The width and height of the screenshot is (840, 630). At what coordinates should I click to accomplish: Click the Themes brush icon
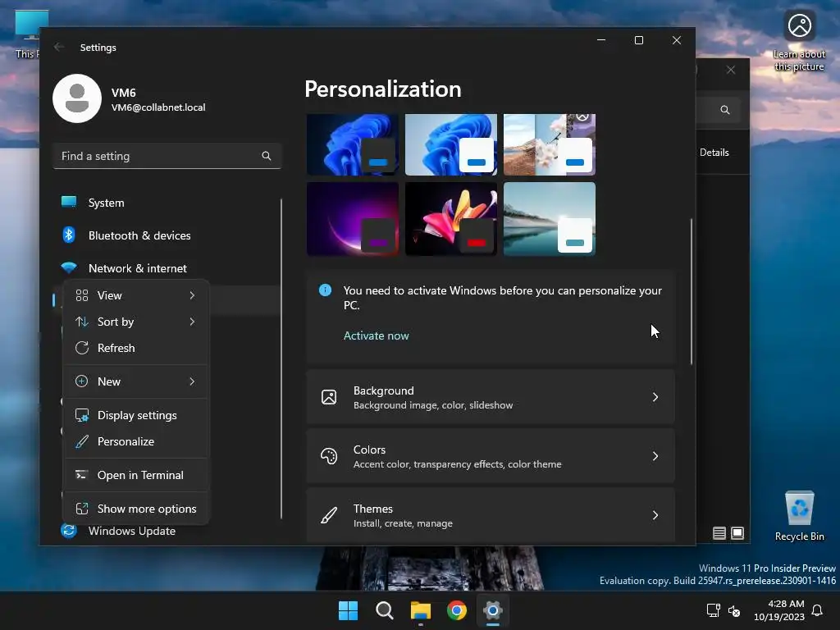(x=329, y=515)
